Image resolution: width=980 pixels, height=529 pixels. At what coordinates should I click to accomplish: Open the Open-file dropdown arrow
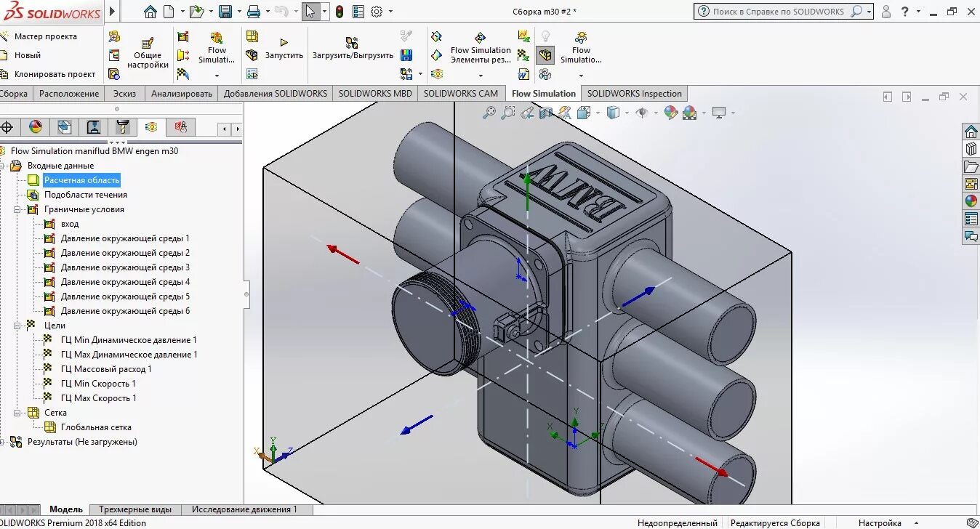[209, 12]
